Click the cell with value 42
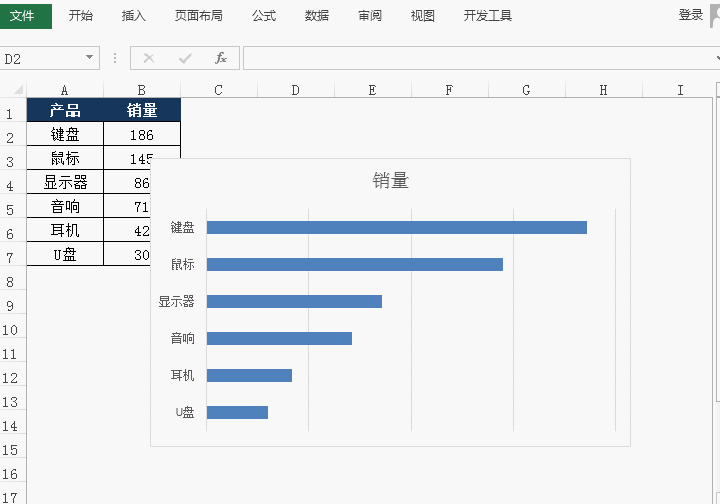720x504 pixels. tap(128, 230)
